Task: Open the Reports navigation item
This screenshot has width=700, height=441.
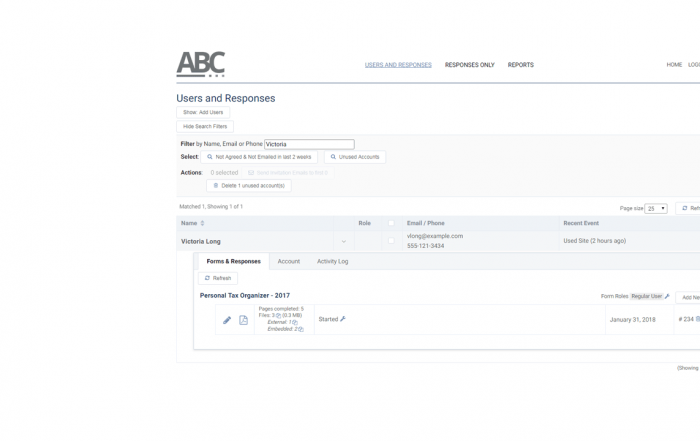Action: [520, 65]
